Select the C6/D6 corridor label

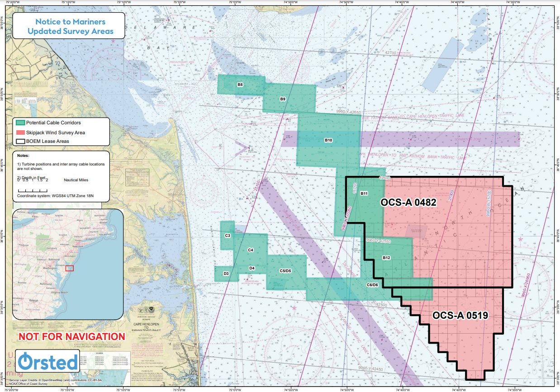coord(372,284)
